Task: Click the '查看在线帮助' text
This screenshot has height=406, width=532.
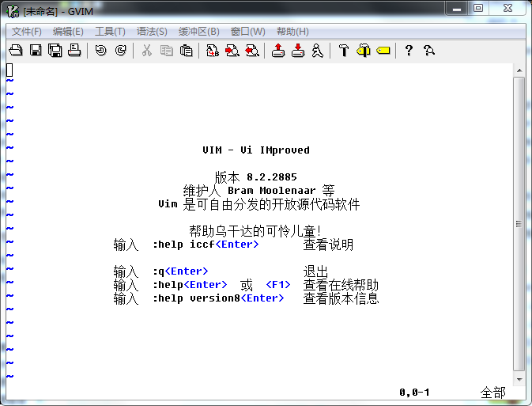Action: [x=341, y=285]
